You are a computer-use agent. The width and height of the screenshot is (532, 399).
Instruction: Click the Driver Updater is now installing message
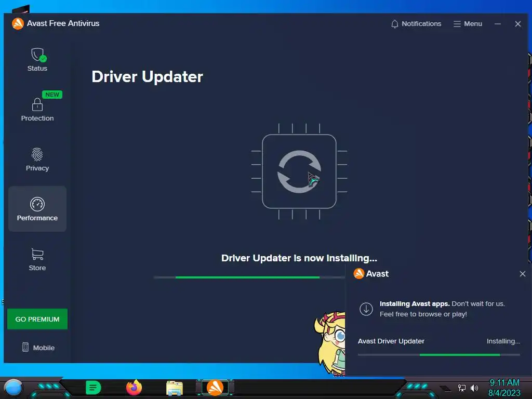(299, 258)
